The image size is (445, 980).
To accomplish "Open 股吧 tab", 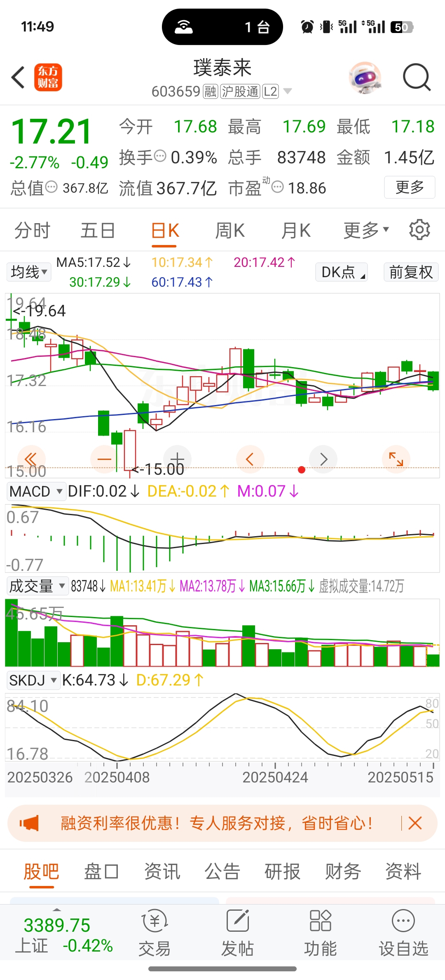I will click(41, 872).
